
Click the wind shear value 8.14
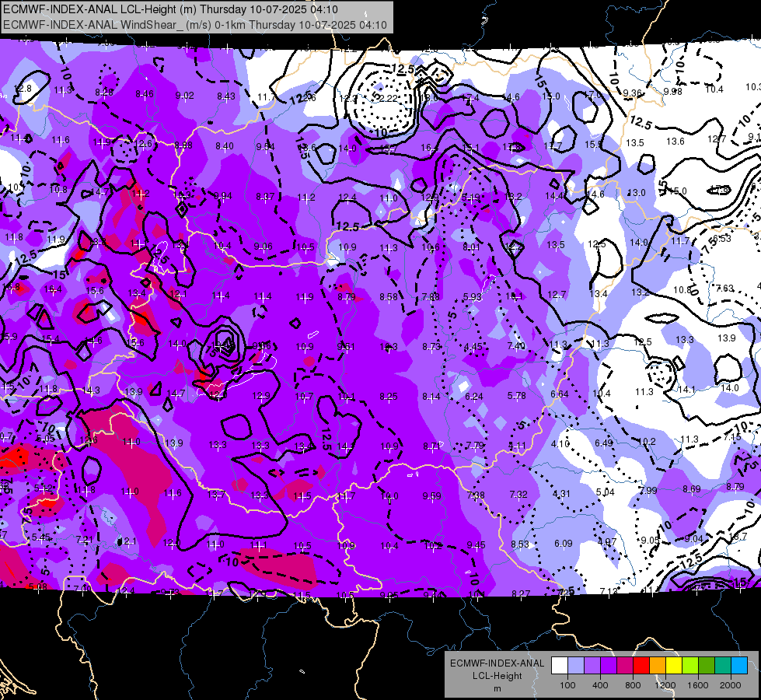[431, 397]
